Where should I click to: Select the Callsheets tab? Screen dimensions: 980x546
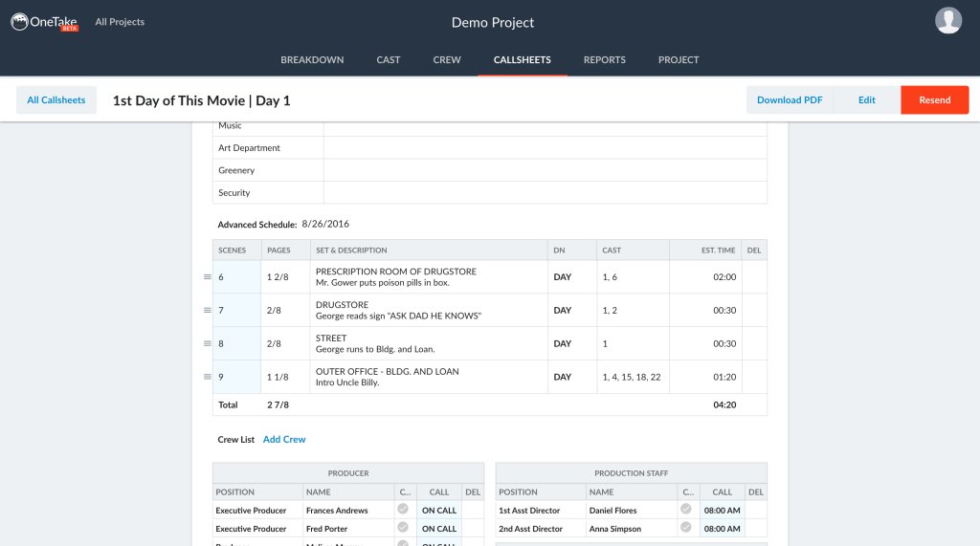click(522, 60)
